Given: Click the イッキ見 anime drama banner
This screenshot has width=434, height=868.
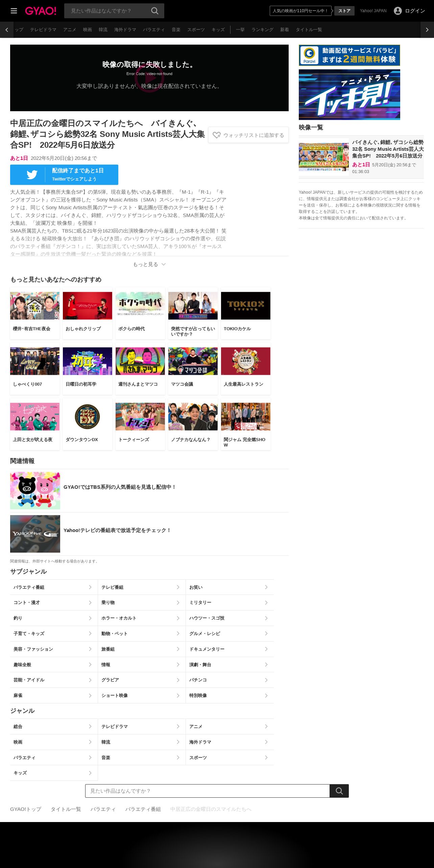Looking at the screenshot, I should pyautogui.click(x=349, y=95).
